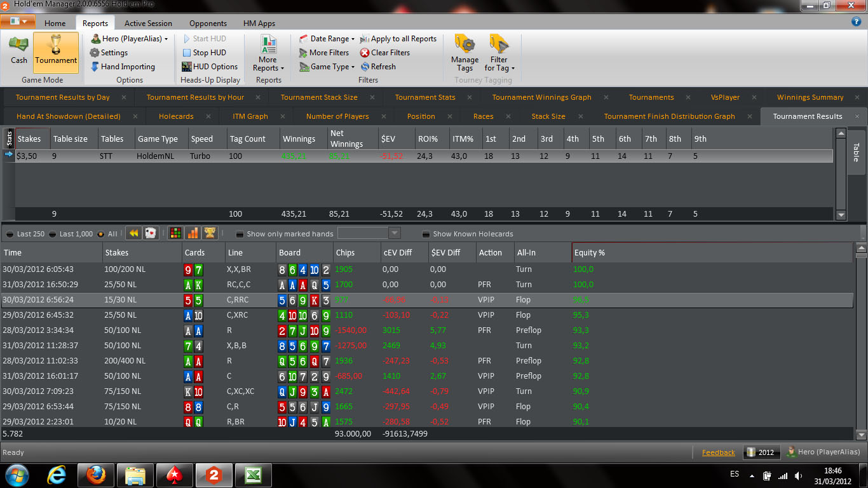Click the orange bar chart icon
The width and height of the screenshot is (868, 488).
click(x=193, y=233)
